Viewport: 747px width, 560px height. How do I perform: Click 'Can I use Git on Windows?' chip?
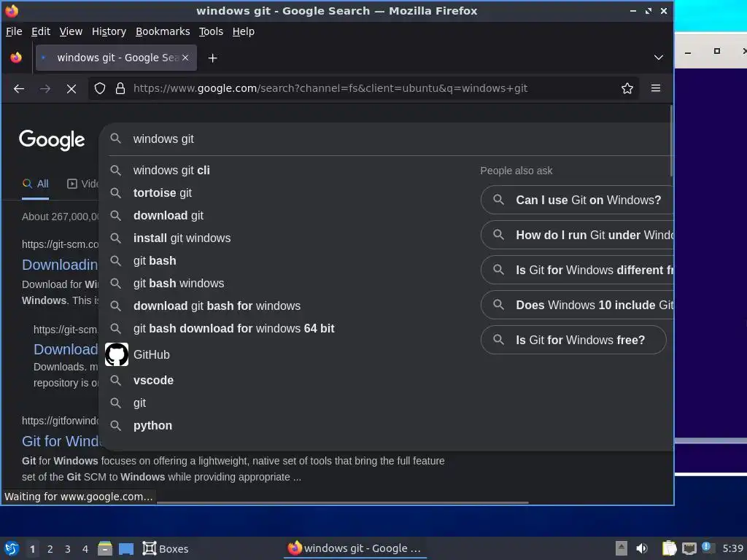point(577,200)
